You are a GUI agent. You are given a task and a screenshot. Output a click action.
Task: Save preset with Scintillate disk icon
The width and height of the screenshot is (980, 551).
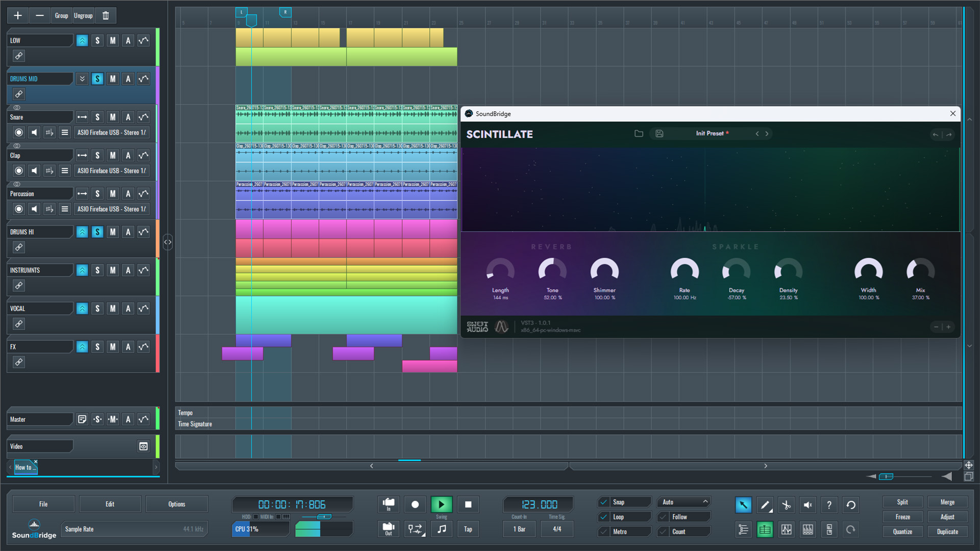(659, 134)
